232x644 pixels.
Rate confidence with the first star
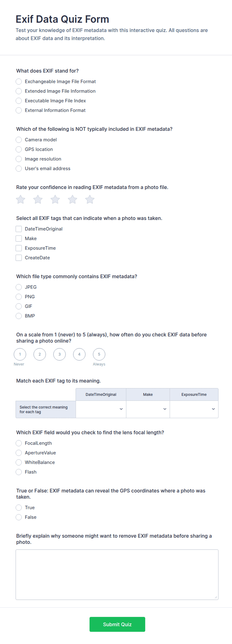pyautogui.click(x=20, y=200)
